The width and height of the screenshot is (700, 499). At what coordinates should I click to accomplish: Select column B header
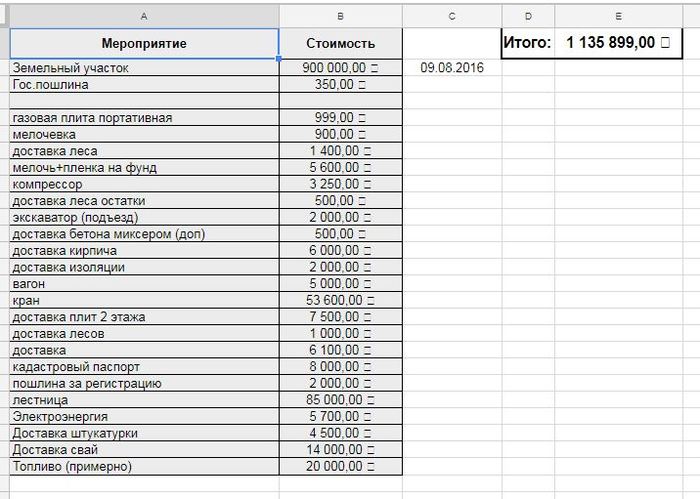point(340,16)
